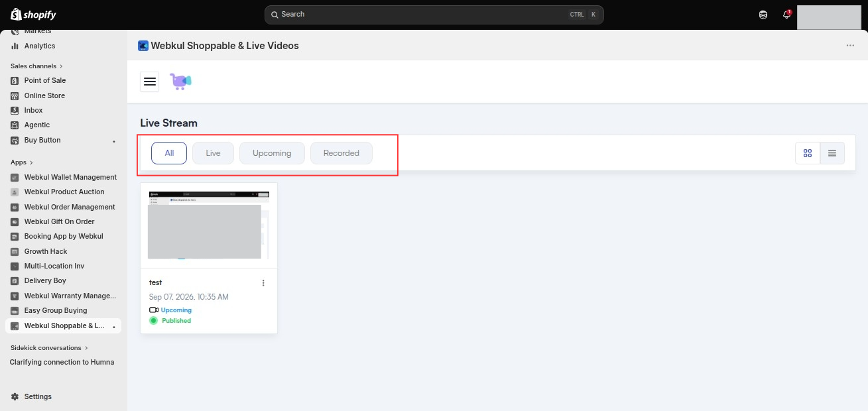Click the Point of Sale icon
The width and height of the screenshot is (868, 411).
tap(15, 80)
